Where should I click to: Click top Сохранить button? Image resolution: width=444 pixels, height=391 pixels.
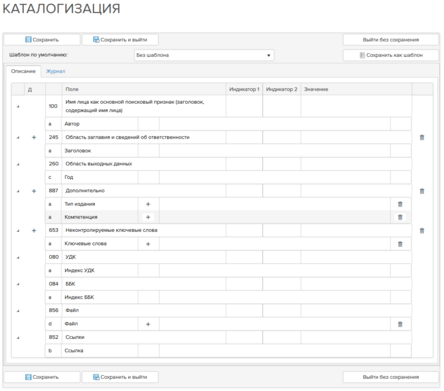(x=42, y=40)
